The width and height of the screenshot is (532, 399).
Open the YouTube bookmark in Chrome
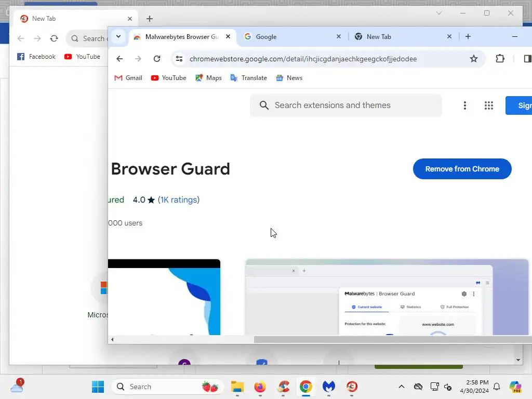click(169, 78)
